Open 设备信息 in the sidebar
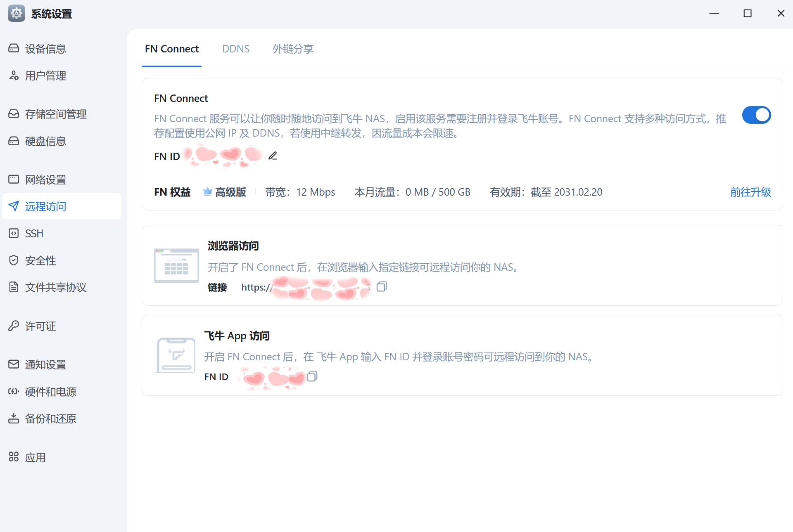The width and height of the screenshot is (793, 532). click(x=45, y=49)
